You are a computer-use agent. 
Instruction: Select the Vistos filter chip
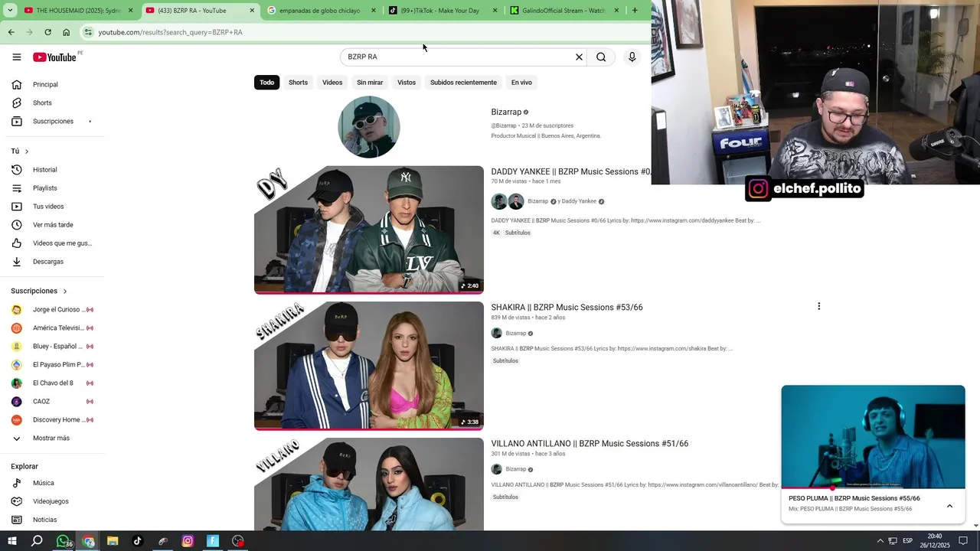tap(407, 83)
